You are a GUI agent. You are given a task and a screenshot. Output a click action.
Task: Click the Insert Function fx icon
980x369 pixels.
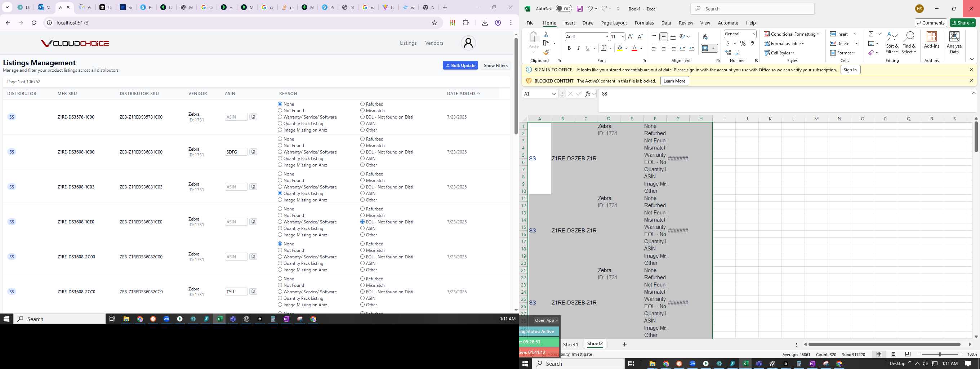[588, 94]
